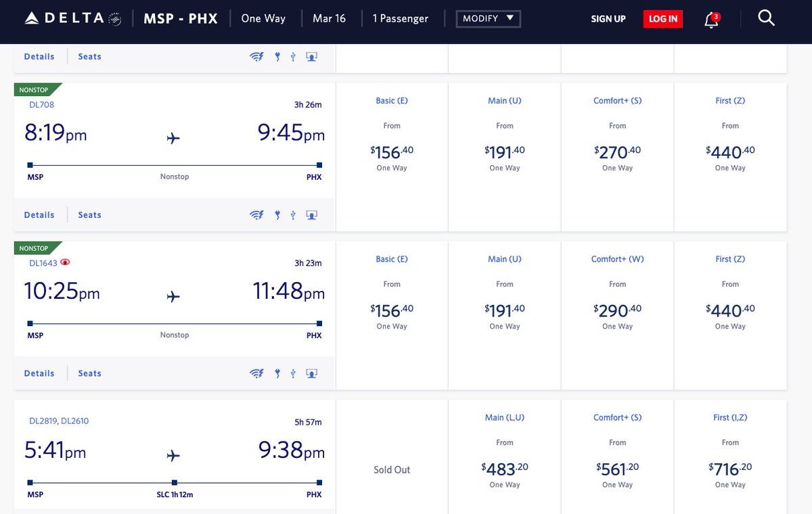The height and width of the screenshot is (514, 812).
Task: Click the airplane icon on the 8:19pm flight
Action: coord(173,138)
